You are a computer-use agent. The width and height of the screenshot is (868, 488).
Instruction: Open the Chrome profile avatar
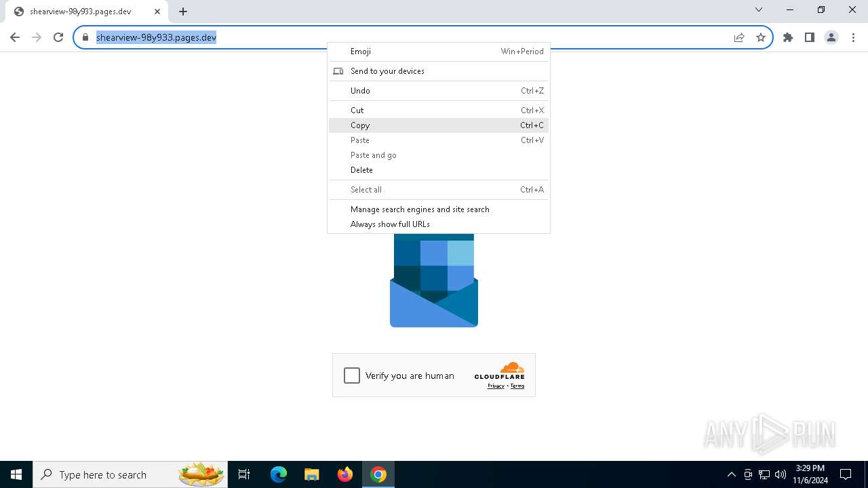831,37
